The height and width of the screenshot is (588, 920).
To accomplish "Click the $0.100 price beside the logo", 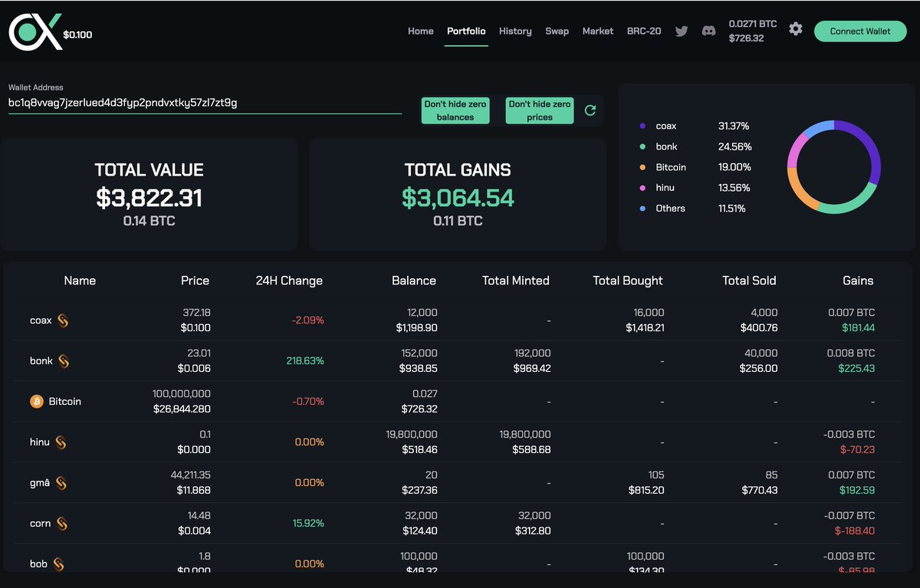I will pyautogui.click(x=77, y=34).
